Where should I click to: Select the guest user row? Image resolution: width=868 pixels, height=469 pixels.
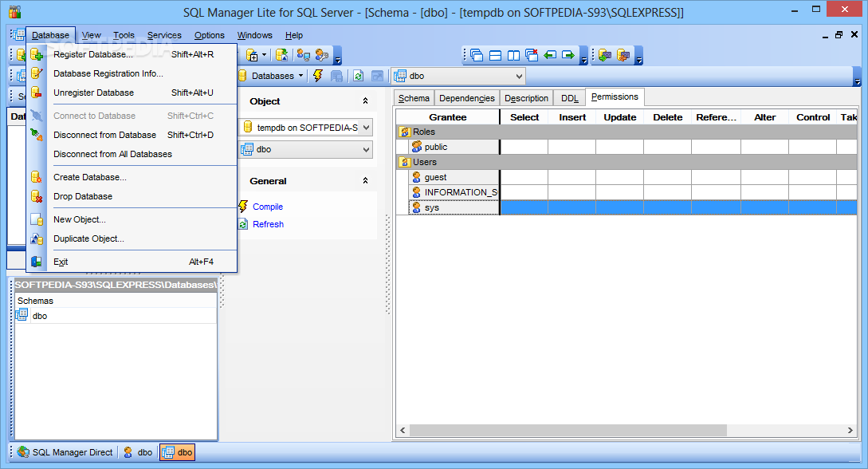pos(626,177)
